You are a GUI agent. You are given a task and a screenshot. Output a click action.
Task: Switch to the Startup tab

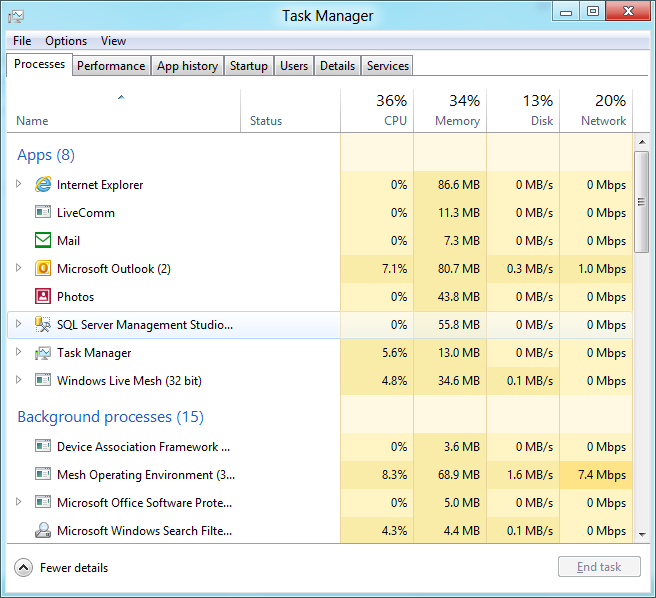[249, 66]
